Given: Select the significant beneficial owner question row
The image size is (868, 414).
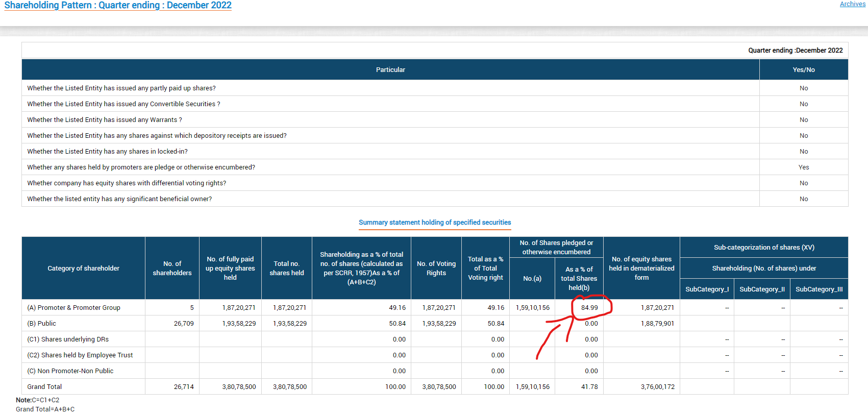Looking at the screenshot, I should point(119,199).
